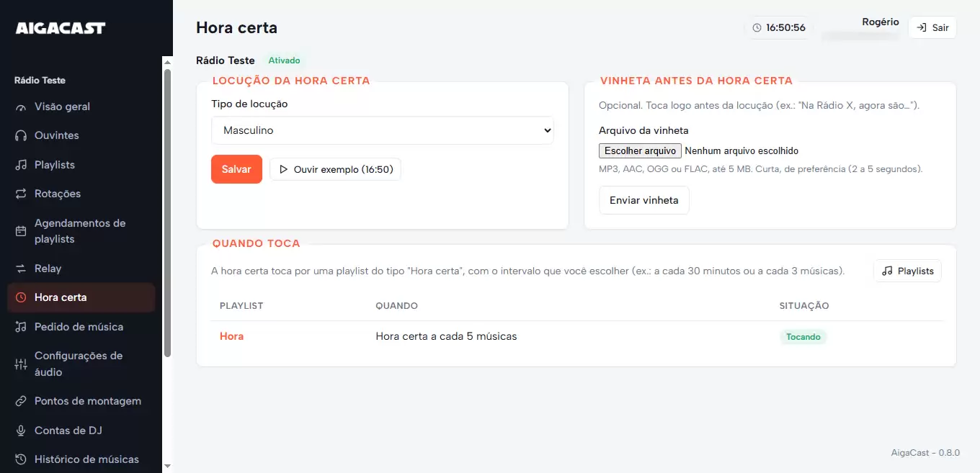Save the locução settings with Salvar
The width and height of the screenshot is (980, 473).
[x=236, y=170]
